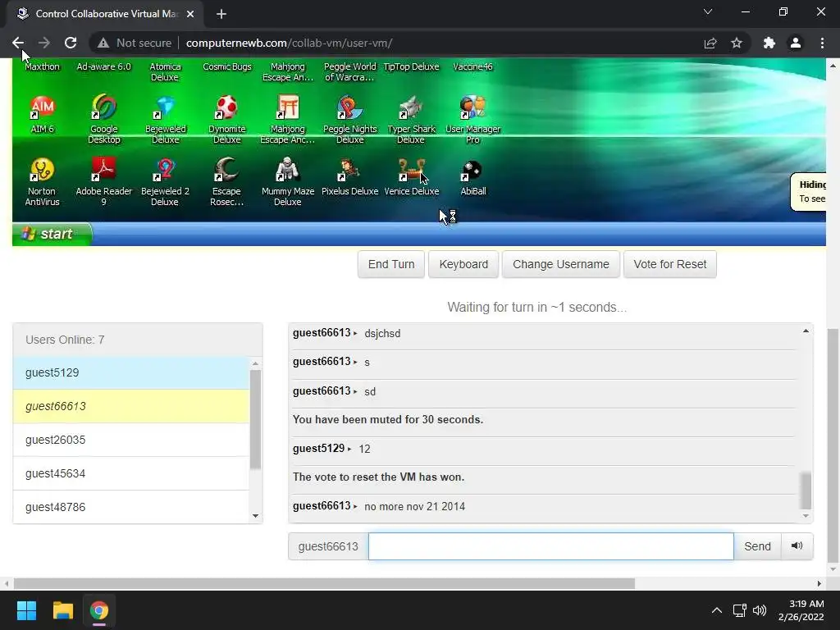
Task: Click the Ad-aware 6.0 desktop label
Action: (x=104, y=66)
